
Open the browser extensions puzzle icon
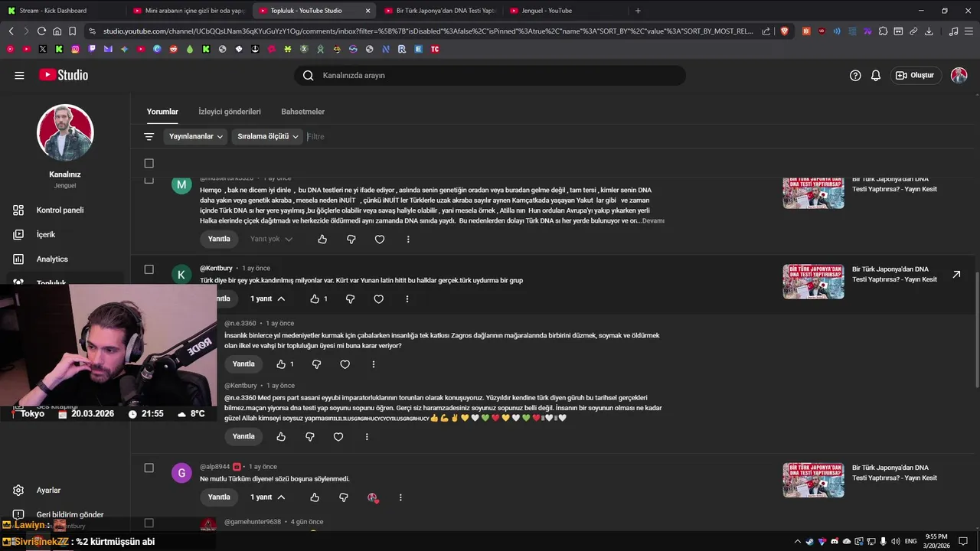pyautogui.click(x=883, y=31)
